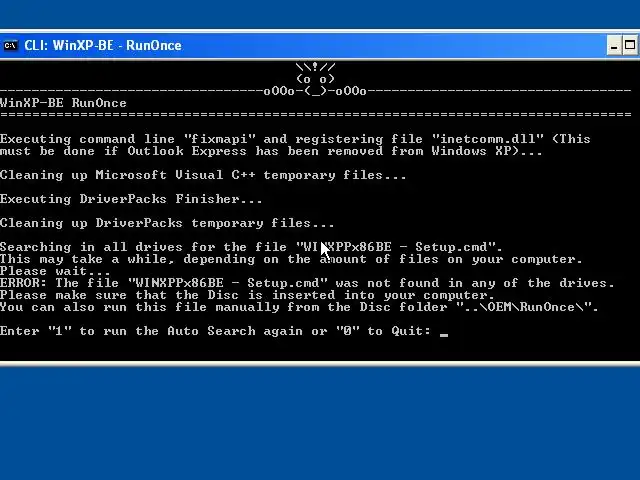Click the line starting "Executing command line"
Image resolution: width=640 pixels, height=480 pixels.
tap(295, 139)
